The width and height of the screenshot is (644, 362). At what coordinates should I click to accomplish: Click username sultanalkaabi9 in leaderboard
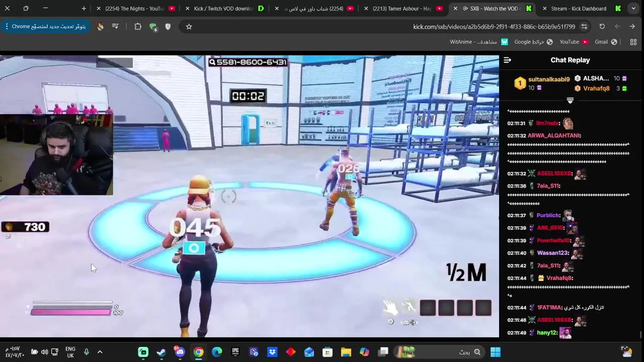pos(549,79)
